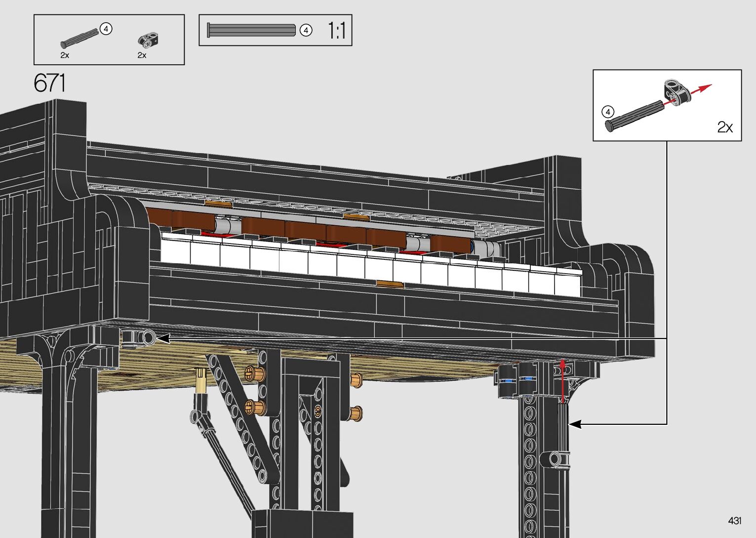
Task: Click the step number 671
Action: pos(49,83)
